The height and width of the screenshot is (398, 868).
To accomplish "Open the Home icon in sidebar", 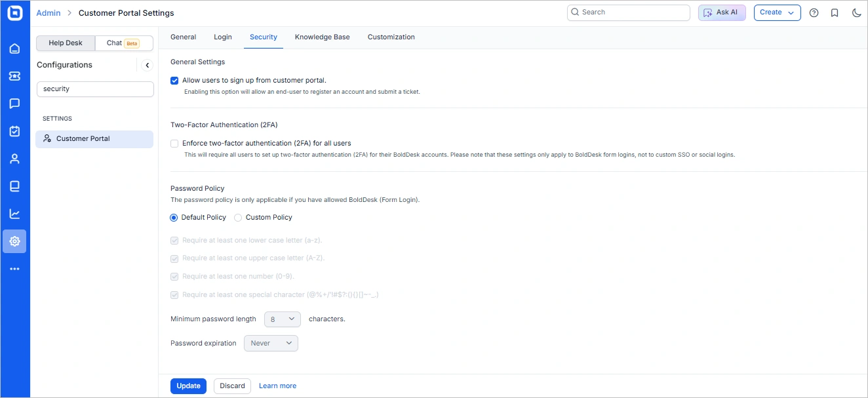I will click(x=14, y=49).
